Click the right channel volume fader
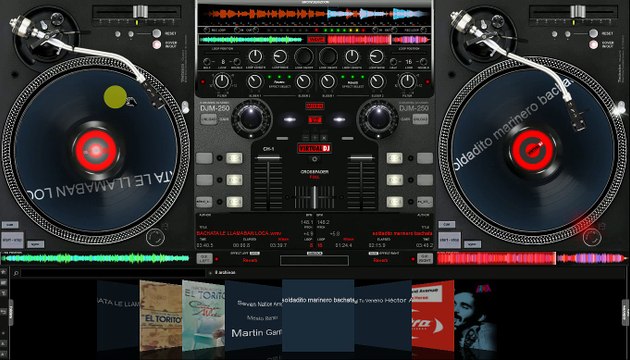 pyautogui.click(x=362, y=159)
